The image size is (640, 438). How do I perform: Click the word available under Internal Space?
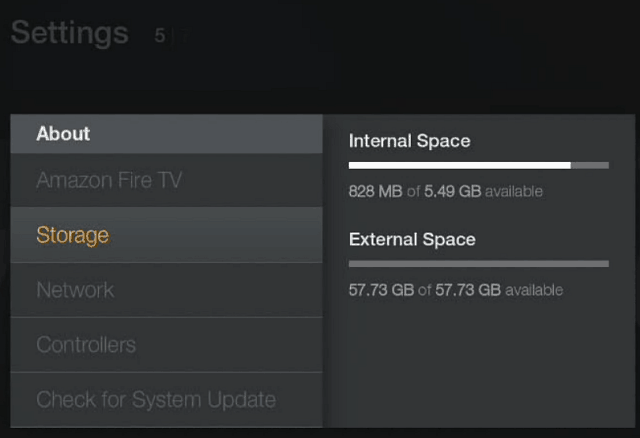coord(514,191)
